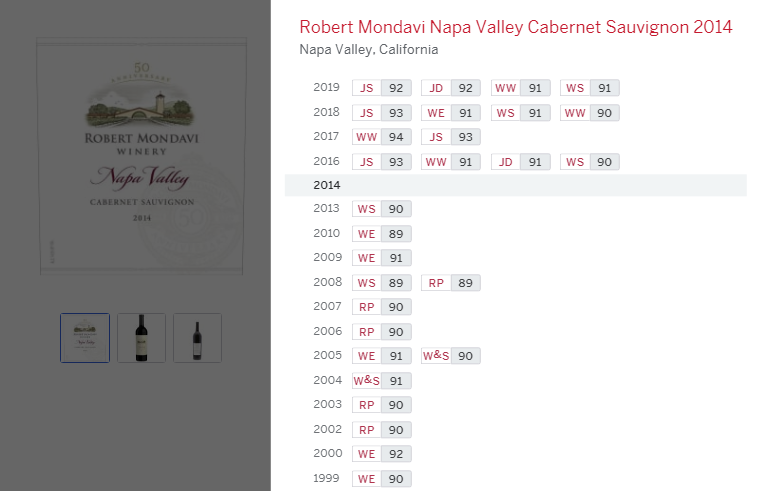Select the highlighted 2014 vintage row
The image size is (759, 491).
[516, 185]
